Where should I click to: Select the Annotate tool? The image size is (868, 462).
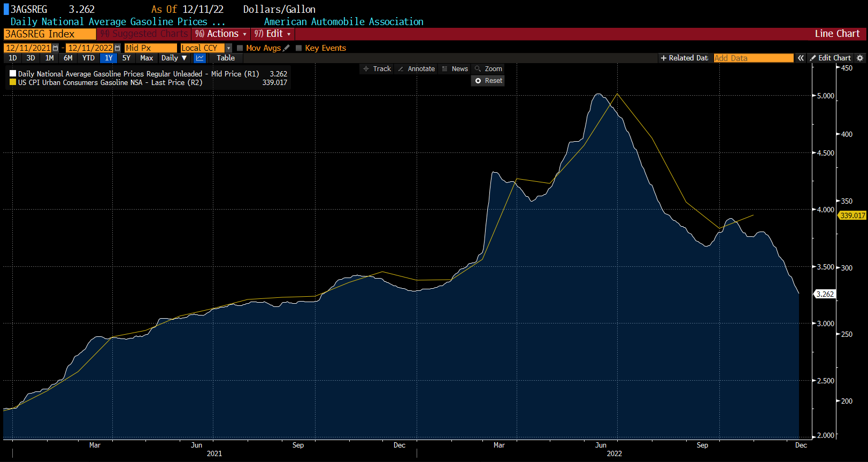pos(416,69)
